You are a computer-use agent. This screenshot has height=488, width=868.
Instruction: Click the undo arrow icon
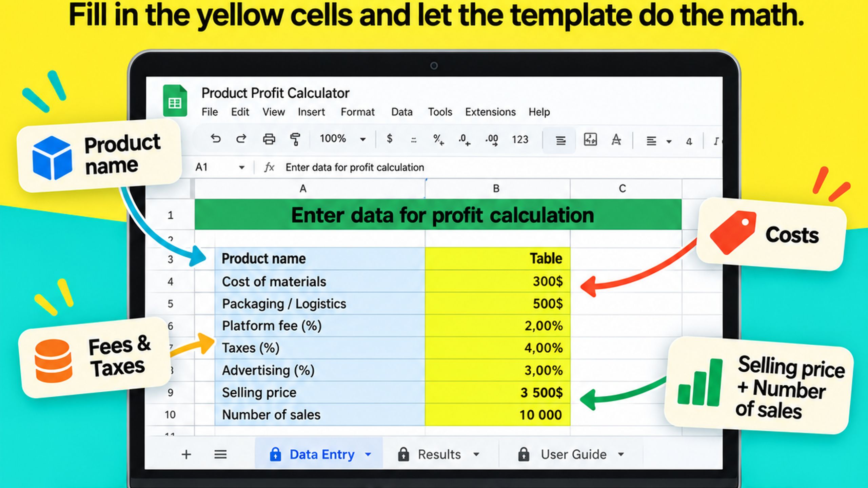(216, 139)
